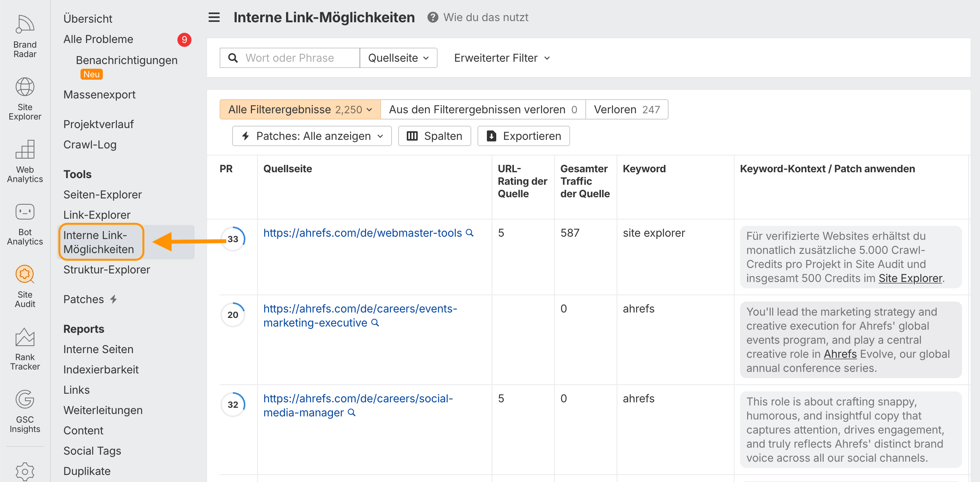Click the Gesamter Traffic der Quelle header
980x482 pixels.
[585, 181]
